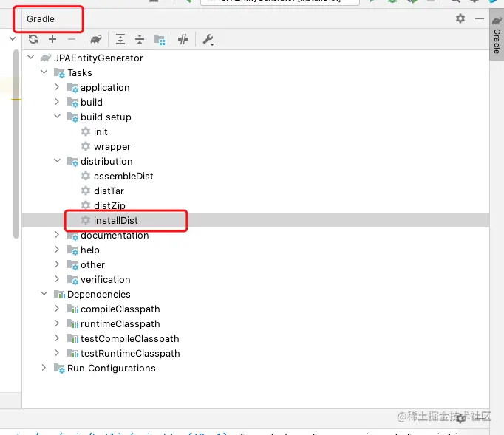
Task: Click the gear icon of distTar
Action: (86, 191)
